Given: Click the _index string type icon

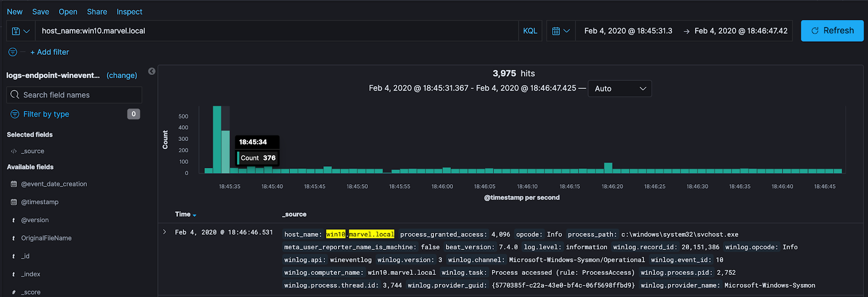Looking at the screenshot, I should point(14,274).
